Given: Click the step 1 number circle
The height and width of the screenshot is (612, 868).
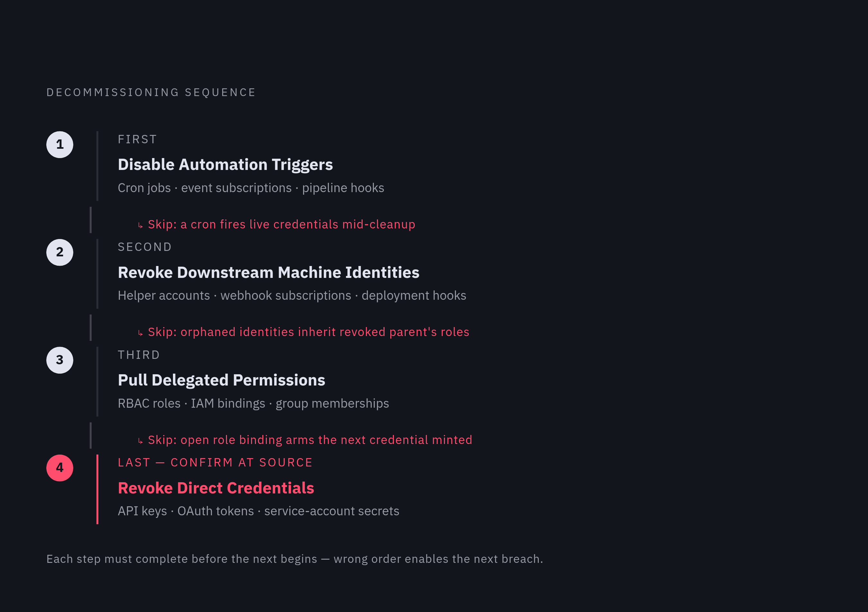Looking at the screenshot, I should pos(60,145).
